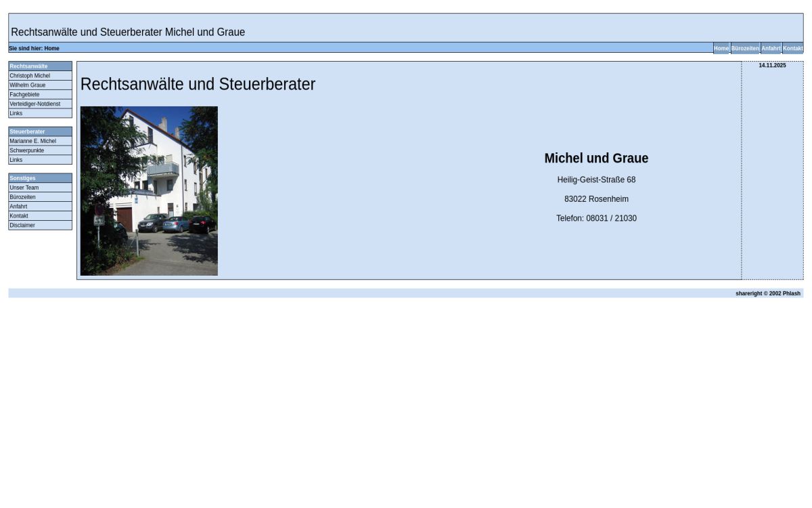Open the Kontakt page from the sidebar
812x508 pixels.
[x=19, y=215]
